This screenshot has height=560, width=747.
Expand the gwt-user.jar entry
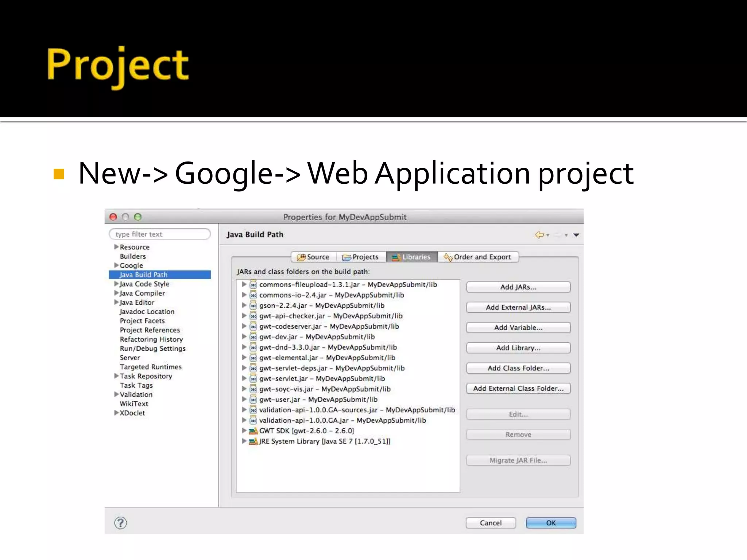244,399
